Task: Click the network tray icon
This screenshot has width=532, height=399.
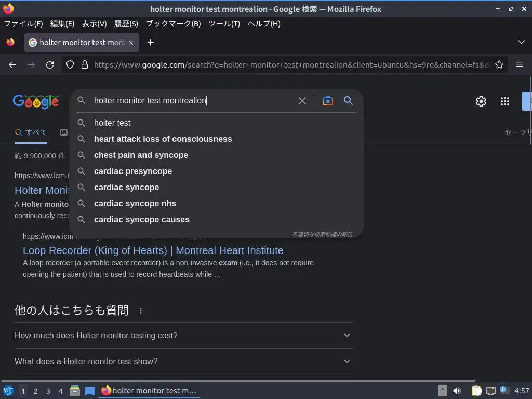Action: 490,391
